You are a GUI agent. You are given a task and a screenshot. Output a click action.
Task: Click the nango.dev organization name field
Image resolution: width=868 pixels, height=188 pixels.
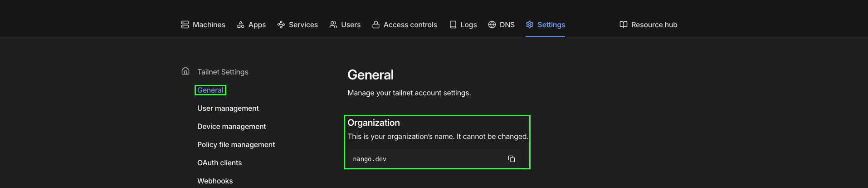(x=434, y=159)
